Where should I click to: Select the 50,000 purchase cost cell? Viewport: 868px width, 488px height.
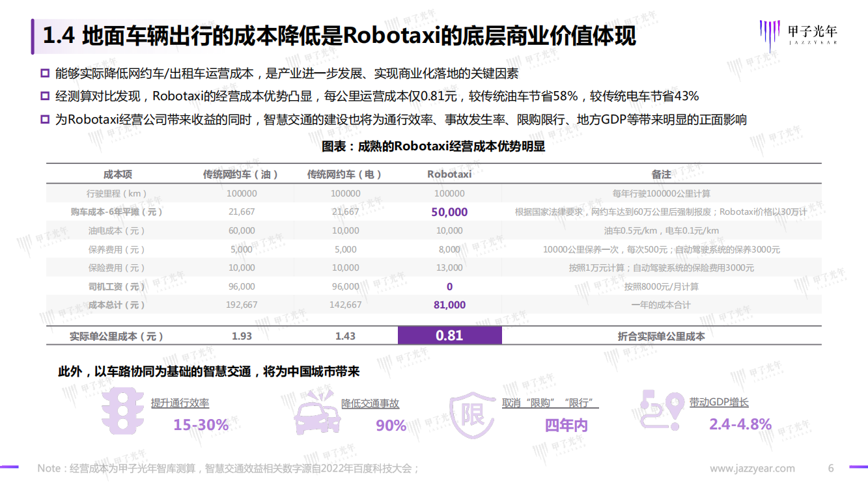click(449, 212)
